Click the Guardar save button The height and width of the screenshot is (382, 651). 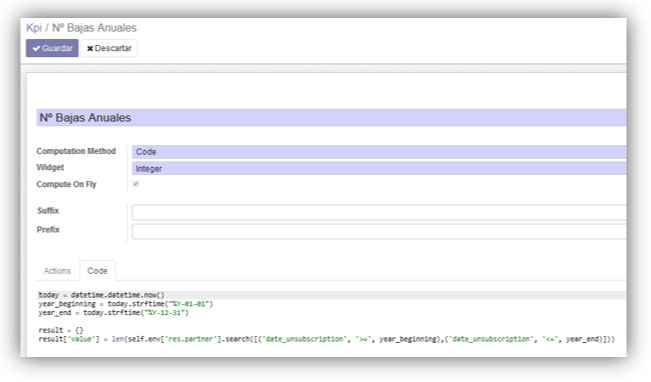click(x=52, y=48)
